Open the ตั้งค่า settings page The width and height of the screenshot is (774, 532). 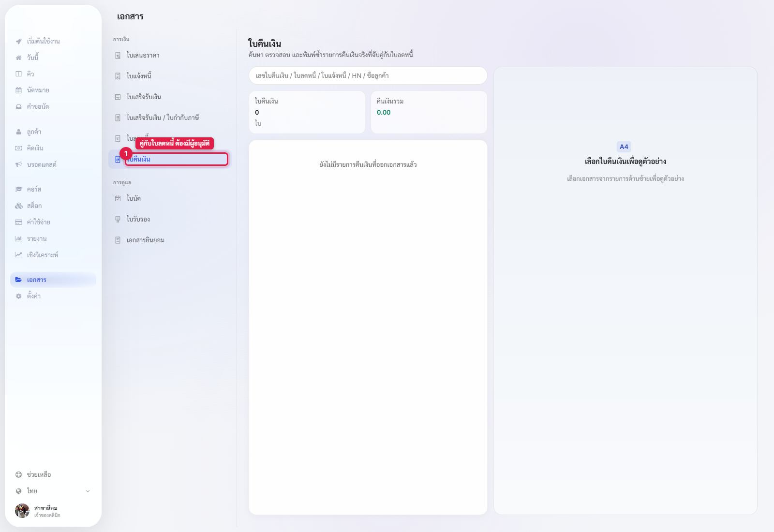pyautogui.click(x=53, y=296)
